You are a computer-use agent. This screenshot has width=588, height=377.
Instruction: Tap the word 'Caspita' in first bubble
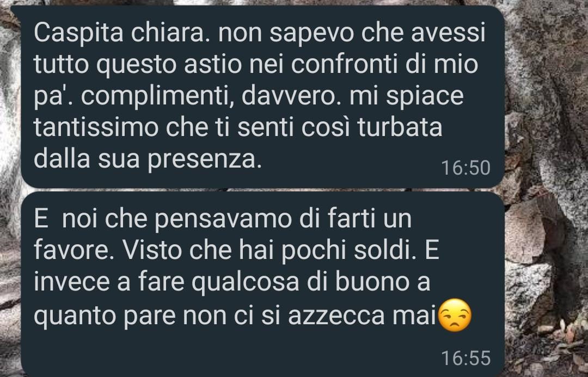point(79,34)
